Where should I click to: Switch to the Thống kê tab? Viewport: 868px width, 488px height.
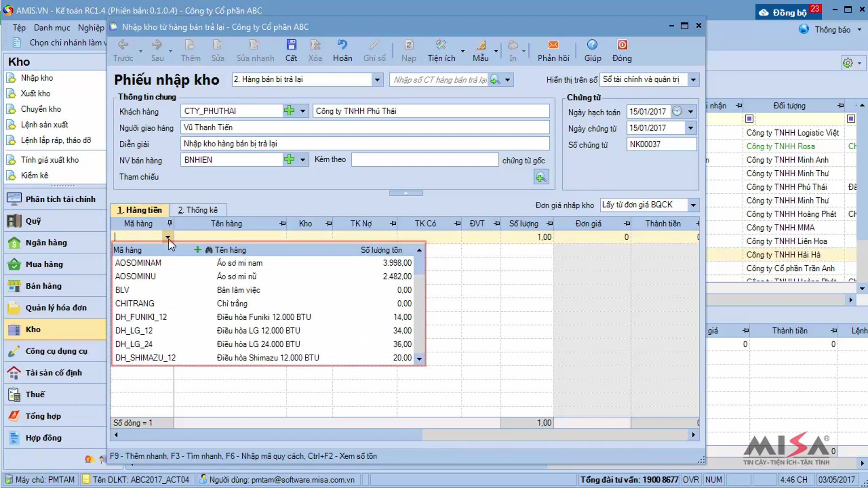click(198, 210)
